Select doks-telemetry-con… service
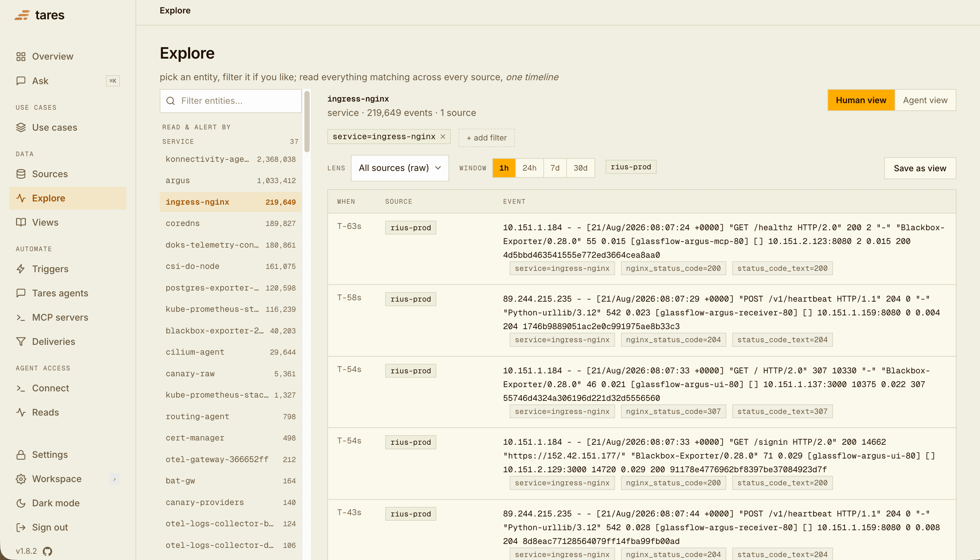Image resolution: width=980 pixels, height=560 pixels. pyautogui.click(x=230, y=245)
